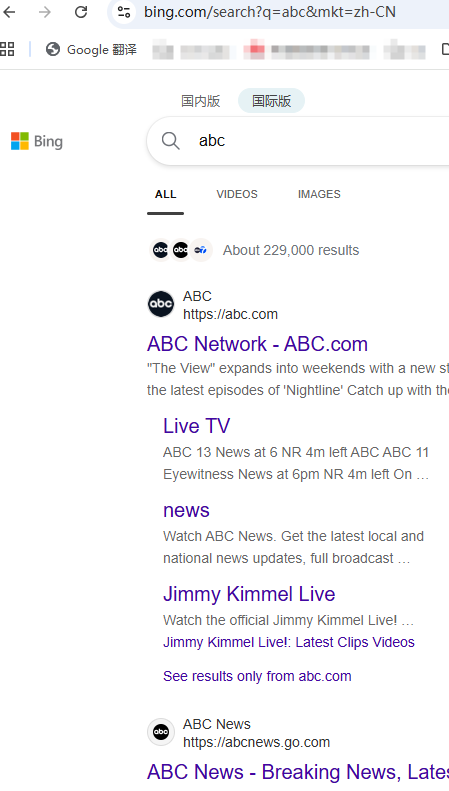Click the magnifier search icon
The width and height of the screenshot is (449, 791).
[x=171, y=141]
